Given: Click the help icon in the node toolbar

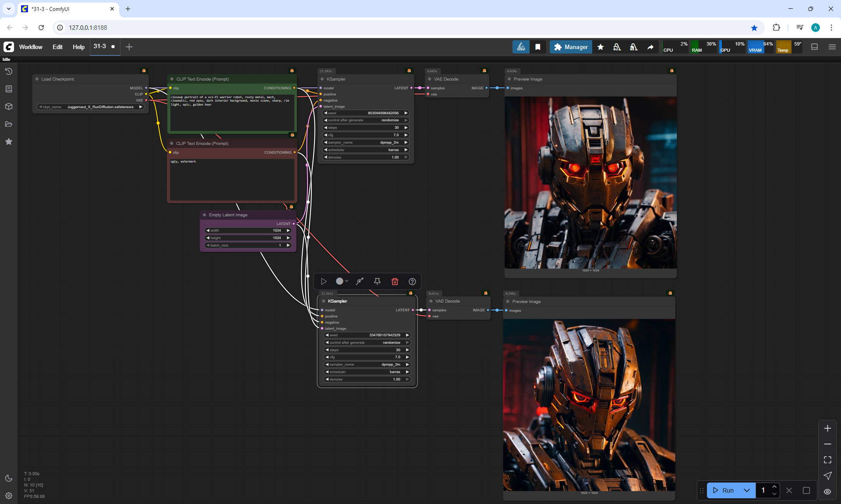Looking at the screenshot, I should point(412,282).
